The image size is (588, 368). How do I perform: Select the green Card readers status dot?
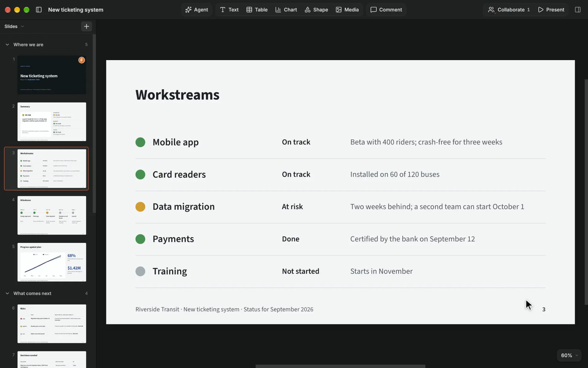tap(140, 174)
